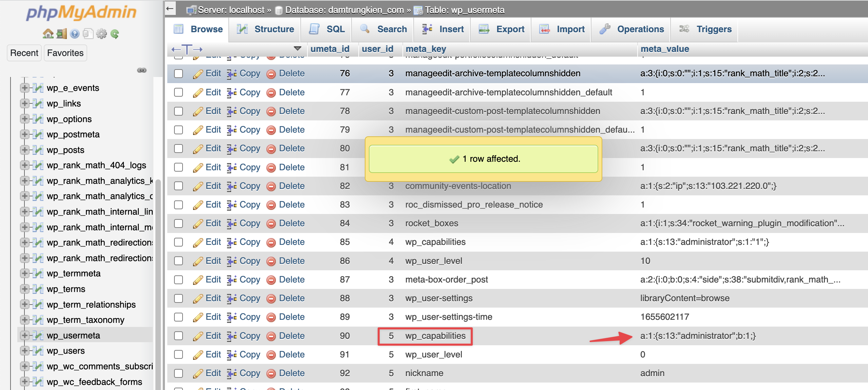Click the pencil edit icon for row 76
The image size is (868, 390).
pos(198,74)
